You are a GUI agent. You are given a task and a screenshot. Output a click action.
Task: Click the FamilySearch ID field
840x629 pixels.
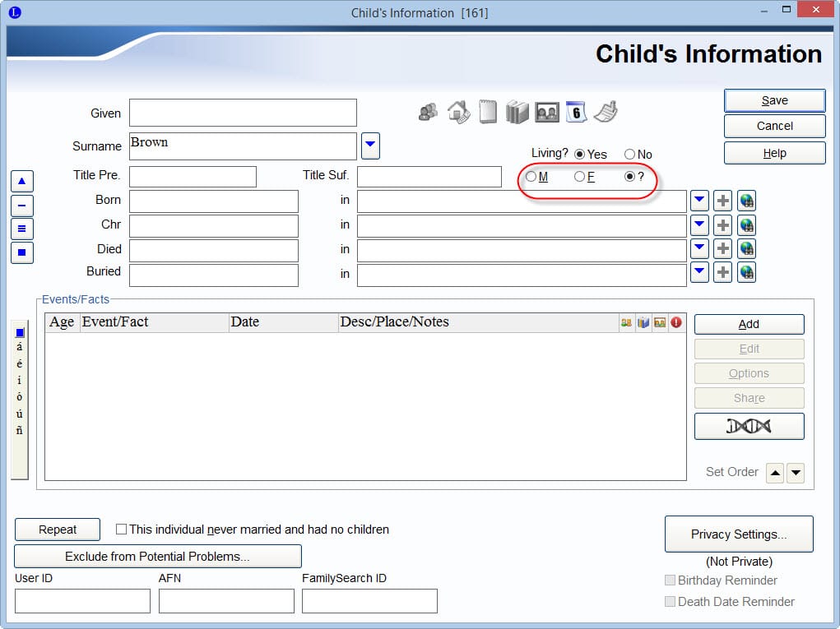369,601
